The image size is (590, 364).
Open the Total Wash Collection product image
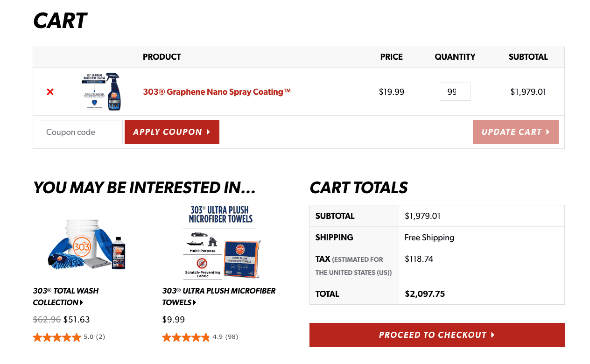(x=87, y=243)
